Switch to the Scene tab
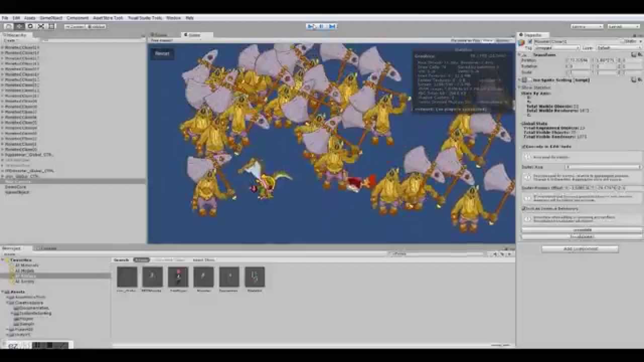 (160, 35)
